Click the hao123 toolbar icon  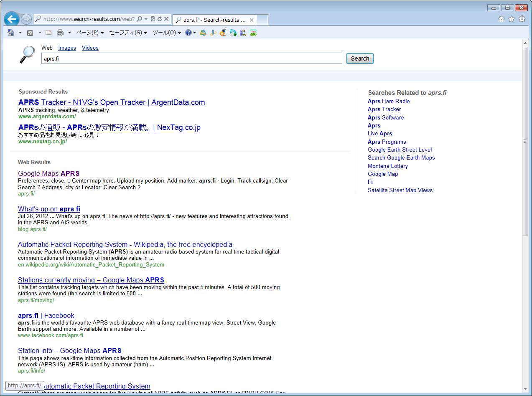[253, 33]
